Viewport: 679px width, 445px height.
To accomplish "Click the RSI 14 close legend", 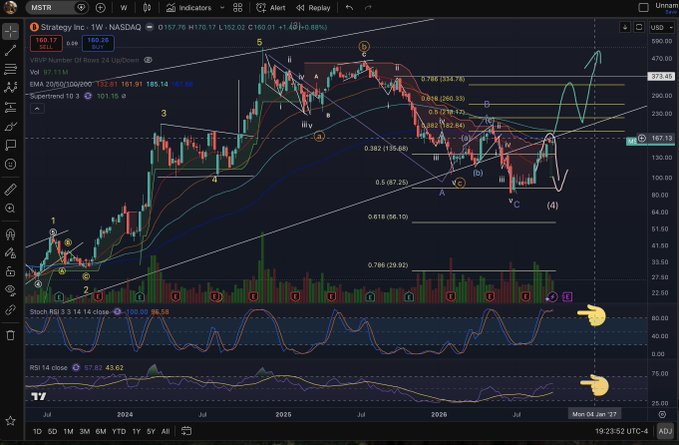I will 48,368.
